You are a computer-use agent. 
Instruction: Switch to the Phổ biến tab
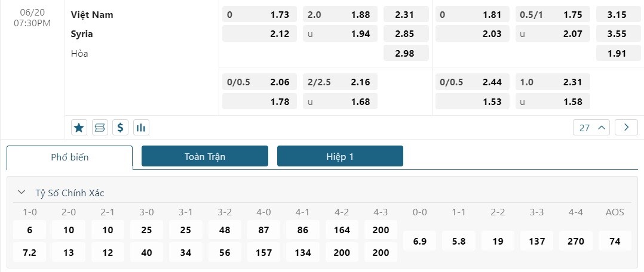pyautogui.click(x=70, y=157)
